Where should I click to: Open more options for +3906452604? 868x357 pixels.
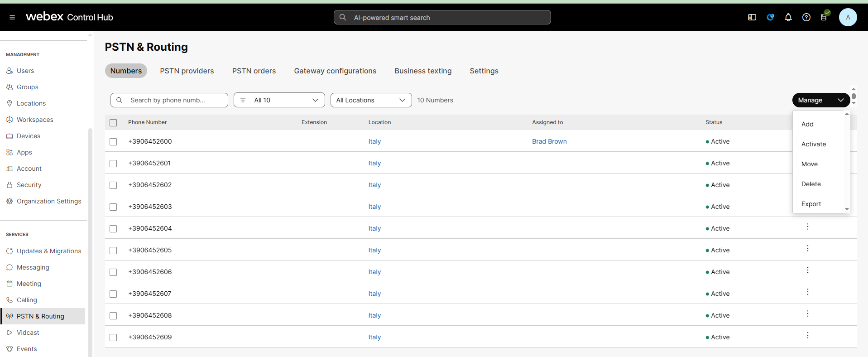point(807,227)
